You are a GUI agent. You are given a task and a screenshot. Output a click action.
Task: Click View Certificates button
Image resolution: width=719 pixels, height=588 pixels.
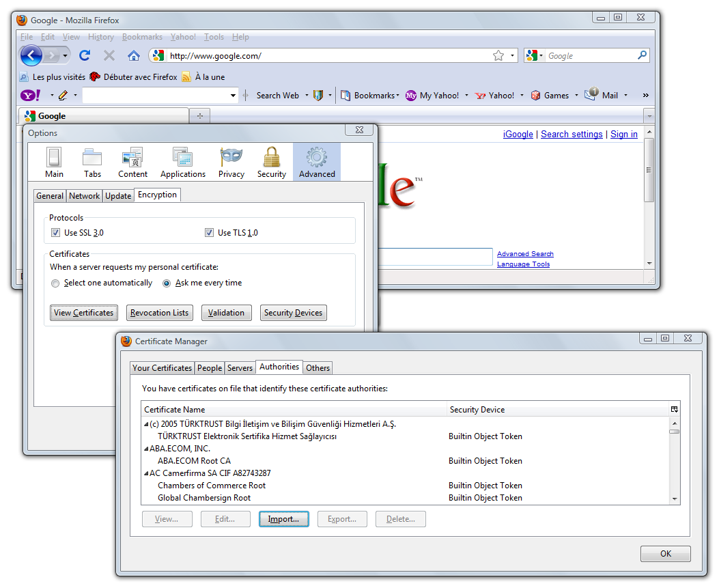tap(83, 313)
